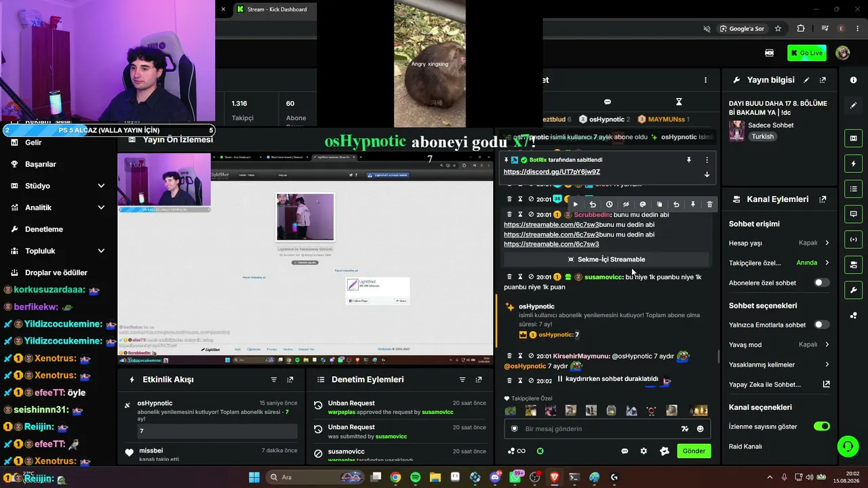Select the hourglass tab in chat panel
868x488 pixels.
point(679,102)
